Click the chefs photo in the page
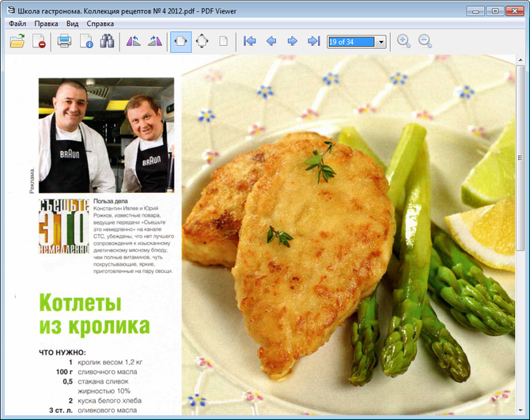Screen dimensions: 530x420 [x=107, y=135]
